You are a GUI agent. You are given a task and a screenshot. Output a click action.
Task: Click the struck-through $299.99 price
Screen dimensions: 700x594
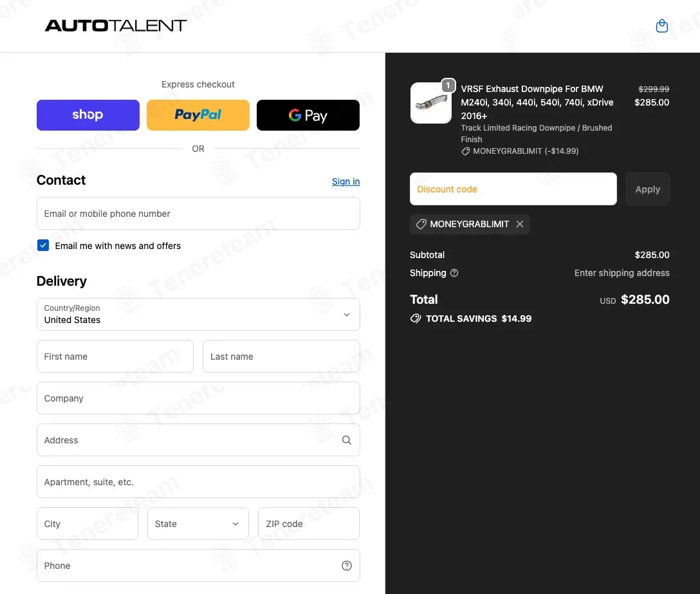[x=654, y=89]
